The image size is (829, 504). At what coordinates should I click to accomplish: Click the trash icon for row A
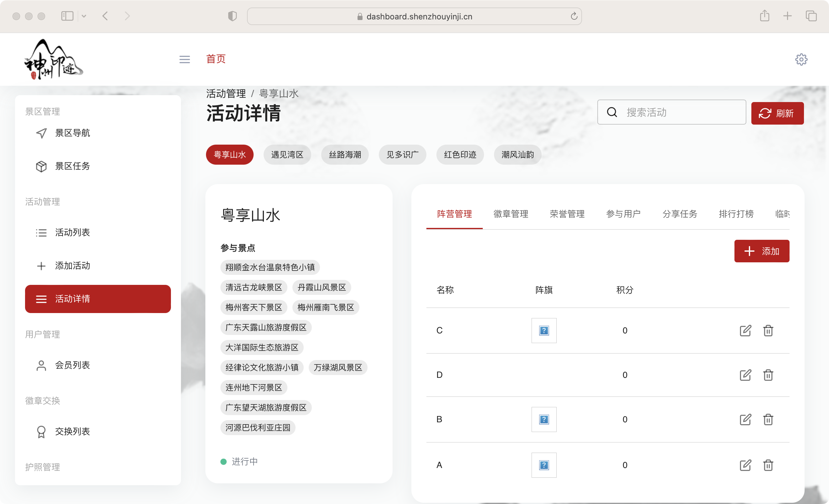pos(768,465)
